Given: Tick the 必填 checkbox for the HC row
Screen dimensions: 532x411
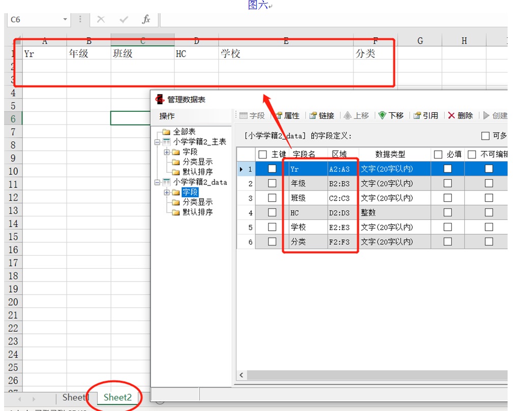Looking at the screenshot, I should pyautogui.click(x=448, y=212).
